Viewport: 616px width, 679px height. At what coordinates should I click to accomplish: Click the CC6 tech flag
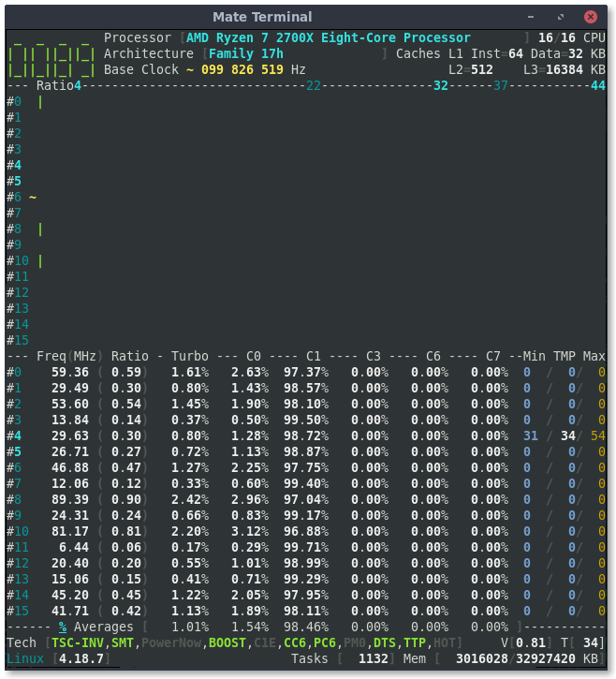pos(294,643)
